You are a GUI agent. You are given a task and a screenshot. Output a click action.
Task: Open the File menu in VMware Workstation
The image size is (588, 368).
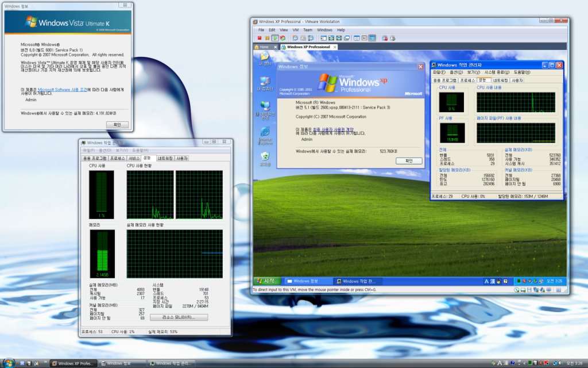pos(261,30)
